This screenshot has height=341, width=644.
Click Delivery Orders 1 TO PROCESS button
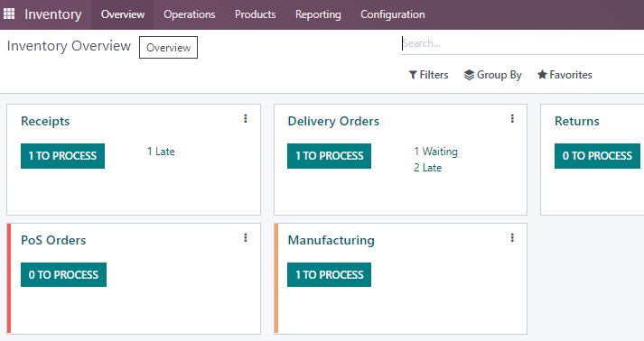tap(329, 156)
